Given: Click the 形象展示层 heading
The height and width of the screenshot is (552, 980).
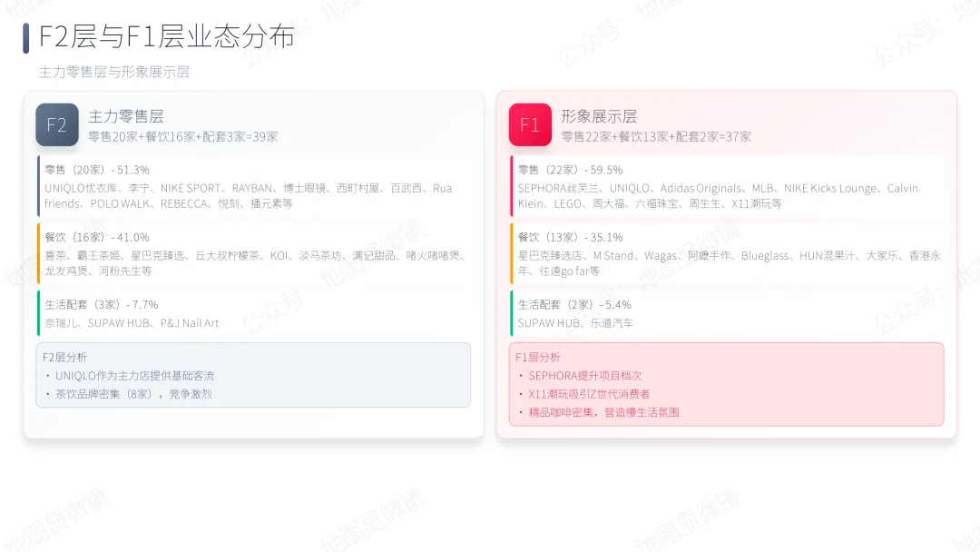Looking at the screenshot, I should [x=599, y=116].
